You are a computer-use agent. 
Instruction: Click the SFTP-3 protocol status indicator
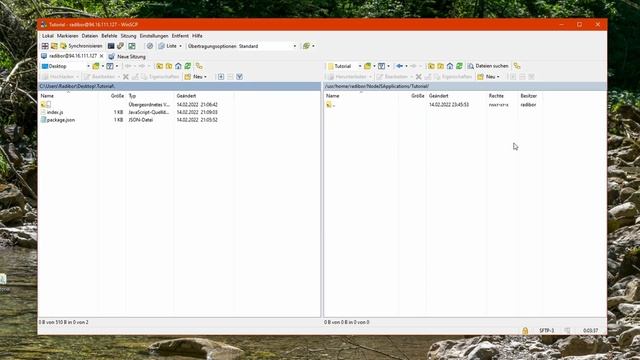pyautogui.click(x=547, y=330)
